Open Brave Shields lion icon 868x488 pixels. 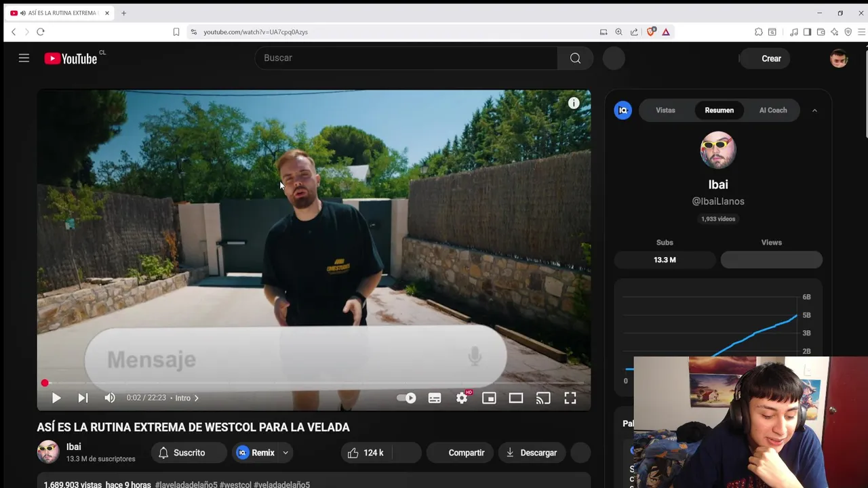pos(651,32)
